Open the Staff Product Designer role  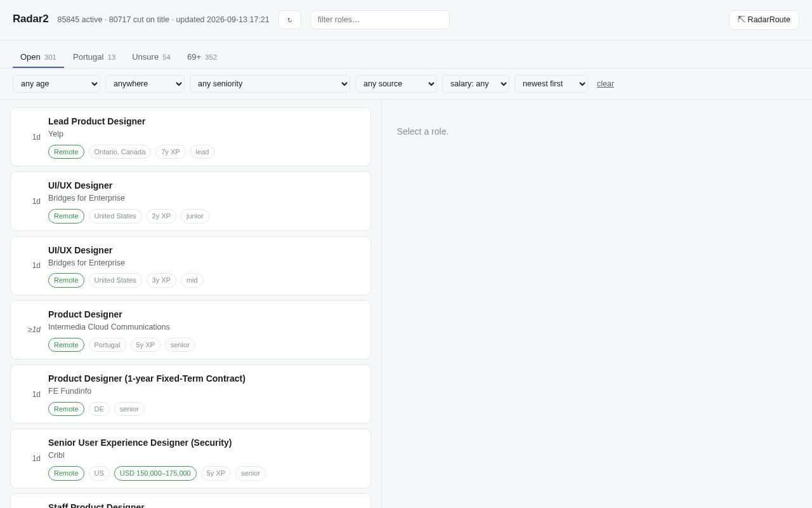[190, 501]
